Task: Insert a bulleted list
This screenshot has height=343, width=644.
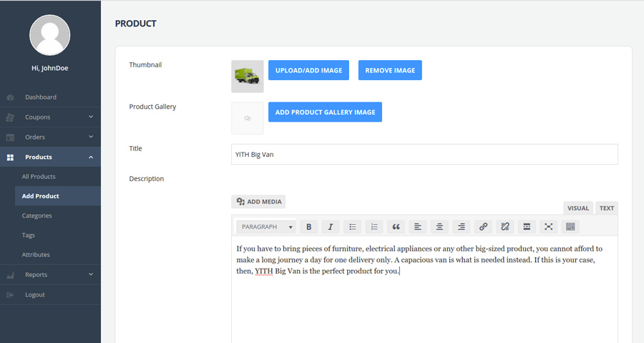Action: [352, 227]
